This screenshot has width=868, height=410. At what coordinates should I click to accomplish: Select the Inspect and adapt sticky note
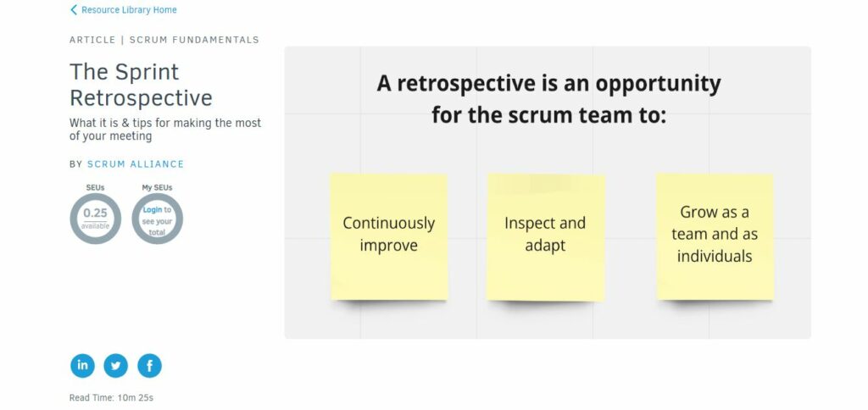545,237
